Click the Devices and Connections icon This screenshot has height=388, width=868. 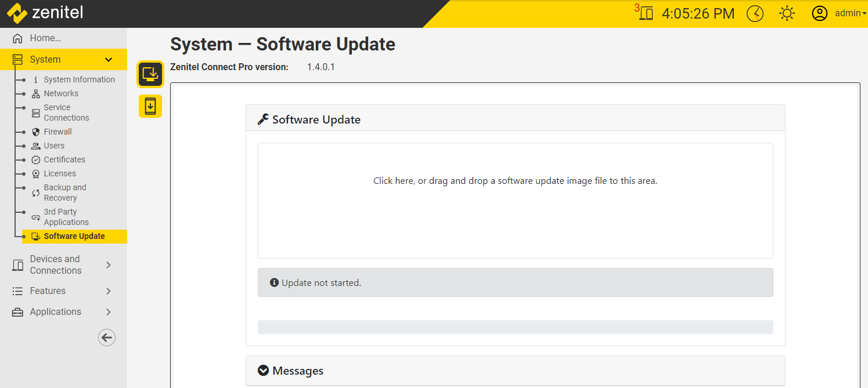[x=17, y=265]
